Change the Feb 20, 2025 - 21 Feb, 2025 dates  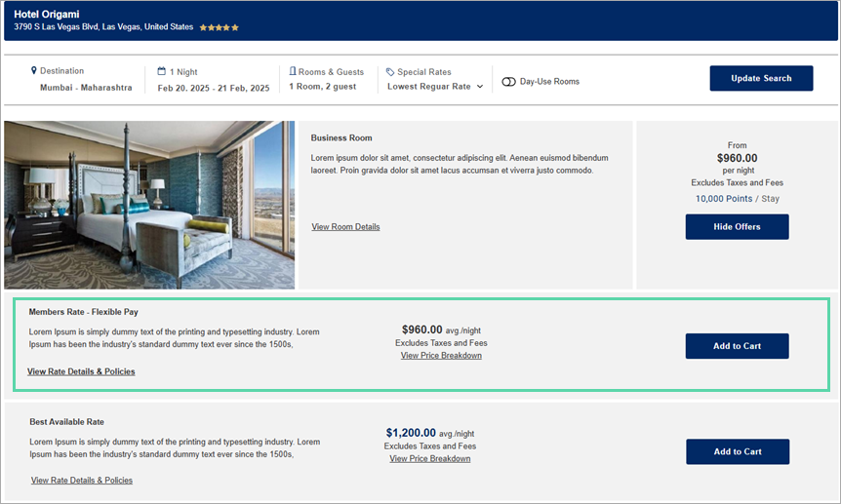(x=214, y=88)
